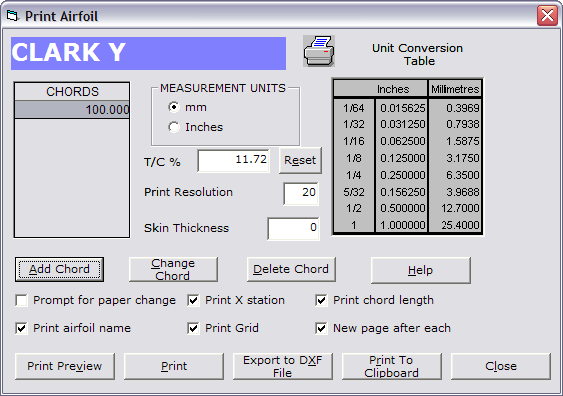Screen dimensions: 563x396
Task: Select the 100.000 chord entry
Action: pos(72,110)
